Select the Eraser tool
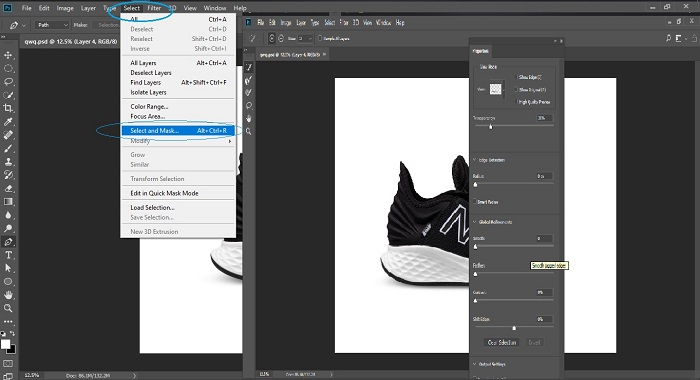The height and width of the screenshot is (380, 700). (8, 188)
